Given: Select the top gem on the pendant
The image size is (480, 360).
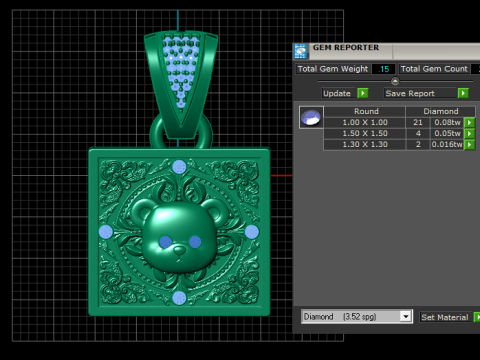Looking at the screenshot, I should tap(179, 167).
